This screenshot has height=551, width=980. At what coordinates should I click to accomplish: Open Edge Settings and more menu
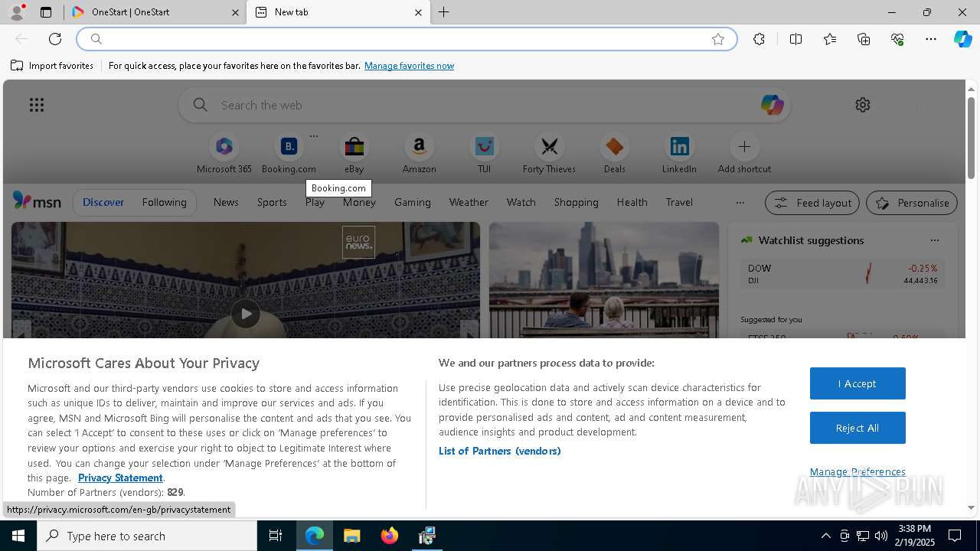tap(931, 39)
